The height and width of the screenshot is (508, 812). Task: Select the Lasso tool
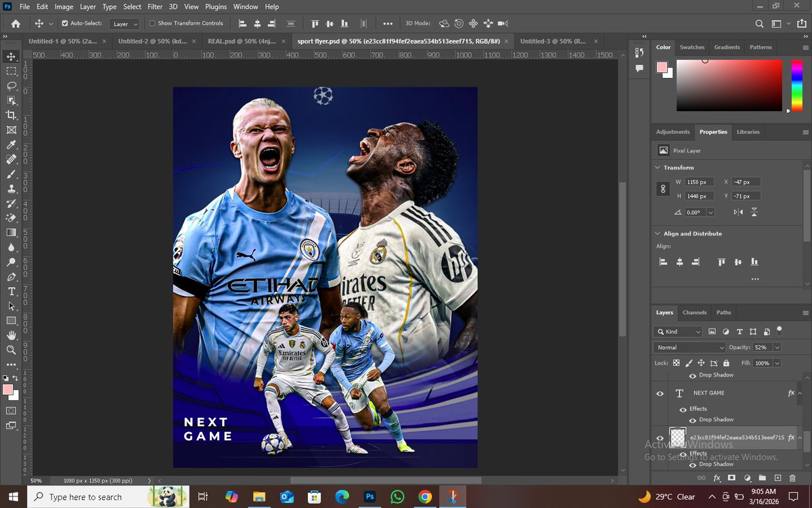[12, 86]
